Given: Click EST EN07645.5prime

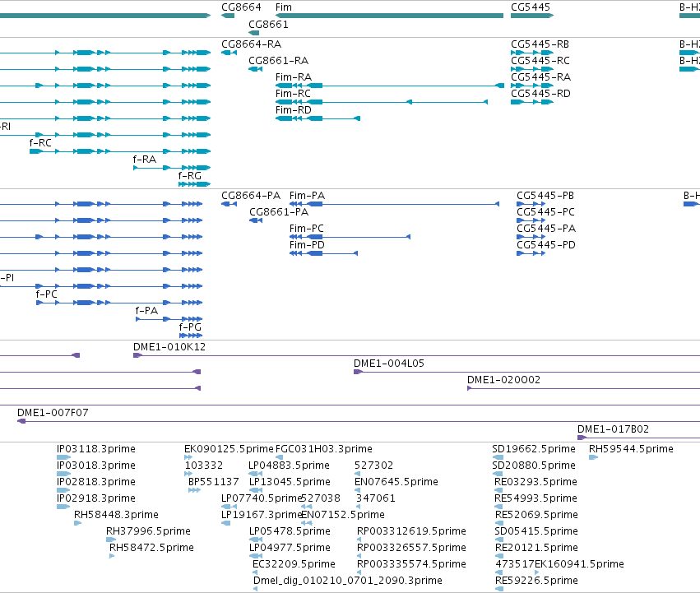Looking at the screenshot, I should coord(396,482).
